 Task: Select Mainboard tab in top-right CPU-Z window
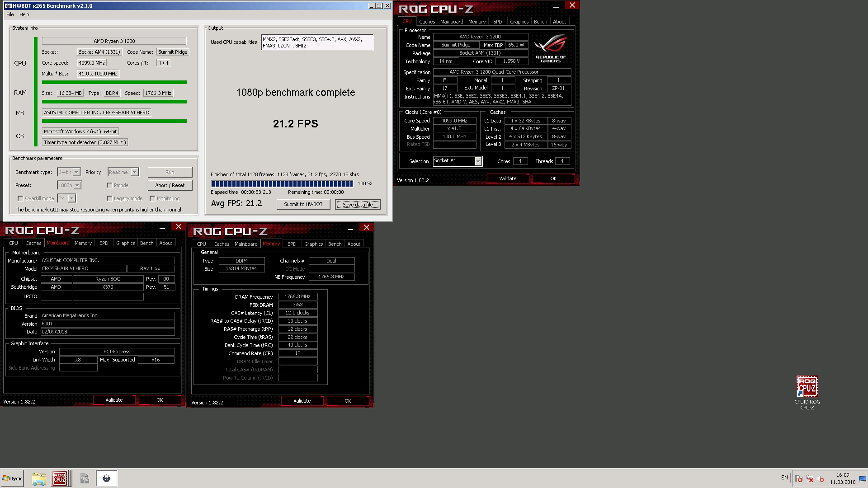point(452,22)
